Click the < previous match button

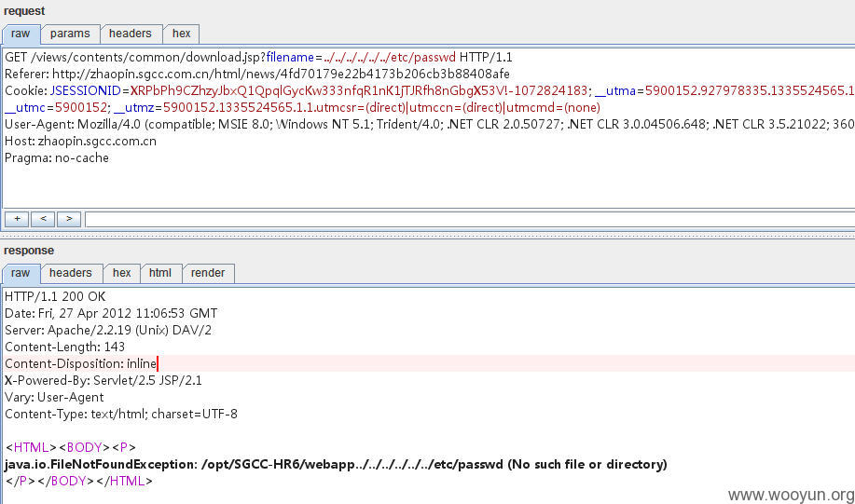coord(43,219)
